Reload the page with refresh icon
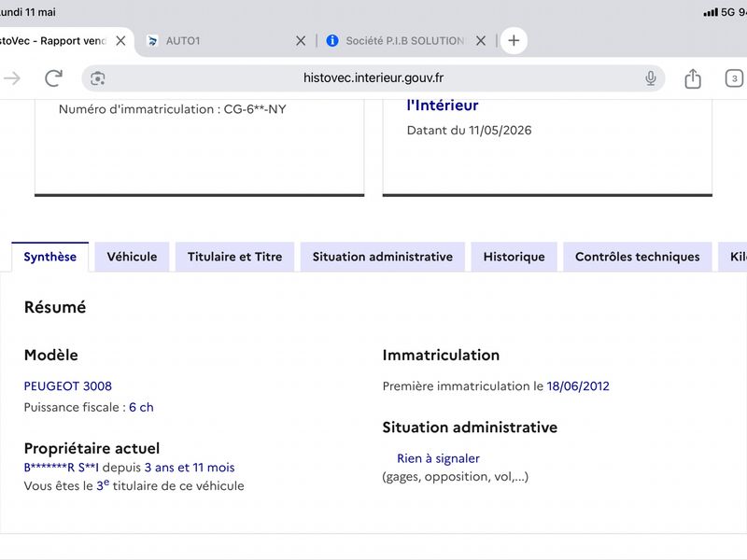Screen dimensions: 747x560 point(53,78)
